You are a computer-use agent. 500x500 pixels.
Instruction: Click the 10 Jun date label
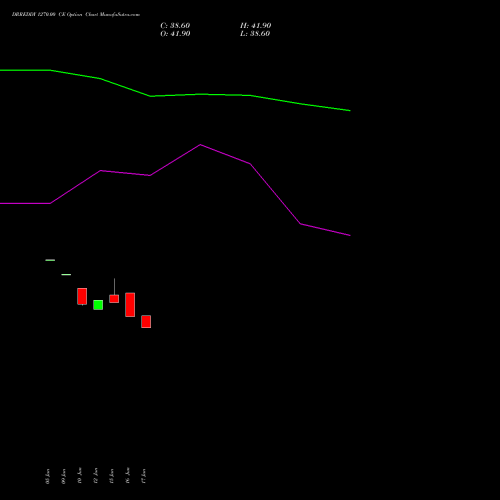click(x=80, y=476)
